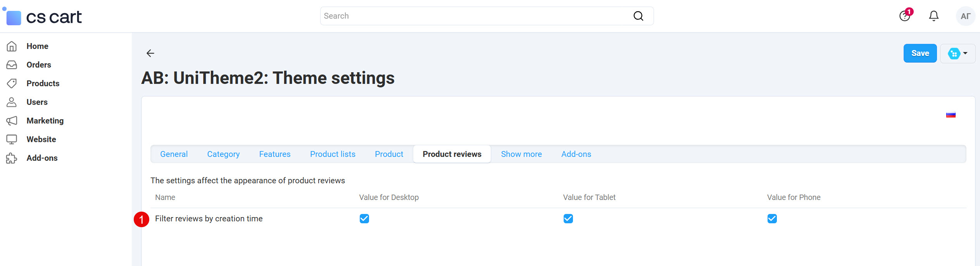Click the 'Value for Desktop' column header
Viewport: 980px width, 266px height.
point(389,197)
